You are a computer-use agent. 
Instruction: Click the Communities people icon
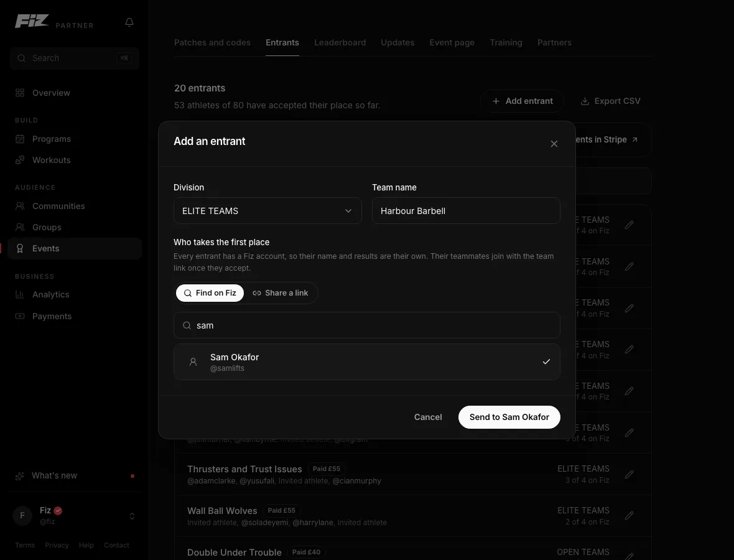click(20, 206)
